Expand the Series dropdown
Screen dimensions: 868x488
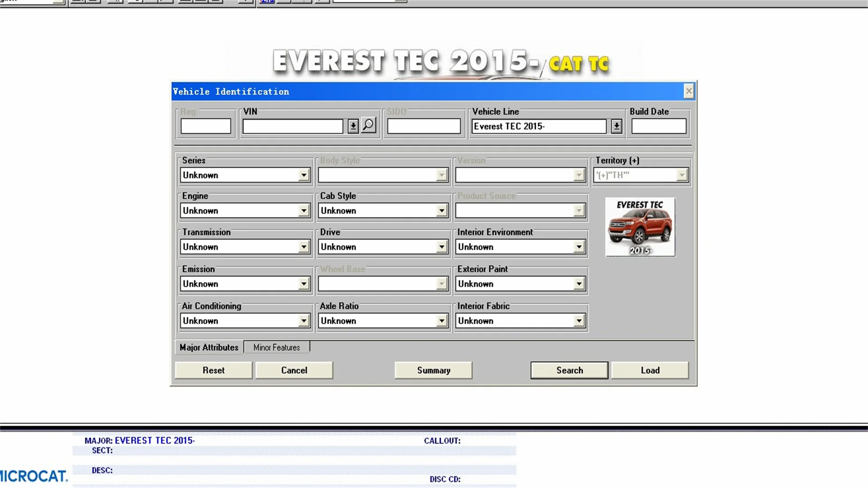[303, 175]
